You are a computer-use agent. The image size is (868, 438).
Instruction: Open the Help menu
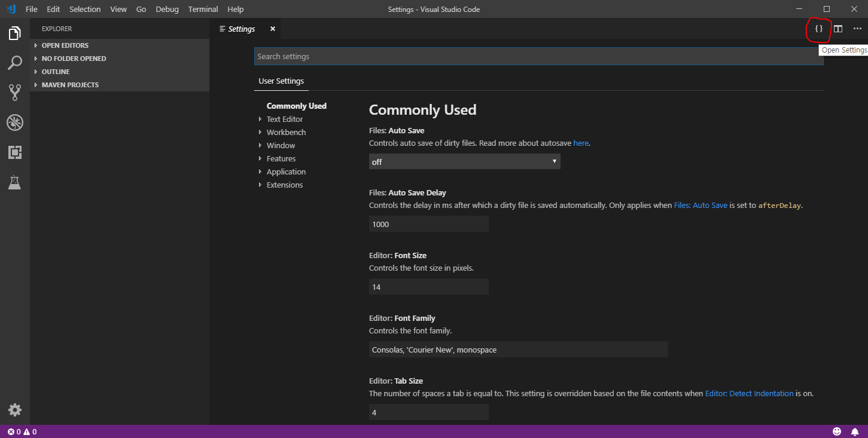[x=236, y=10]
